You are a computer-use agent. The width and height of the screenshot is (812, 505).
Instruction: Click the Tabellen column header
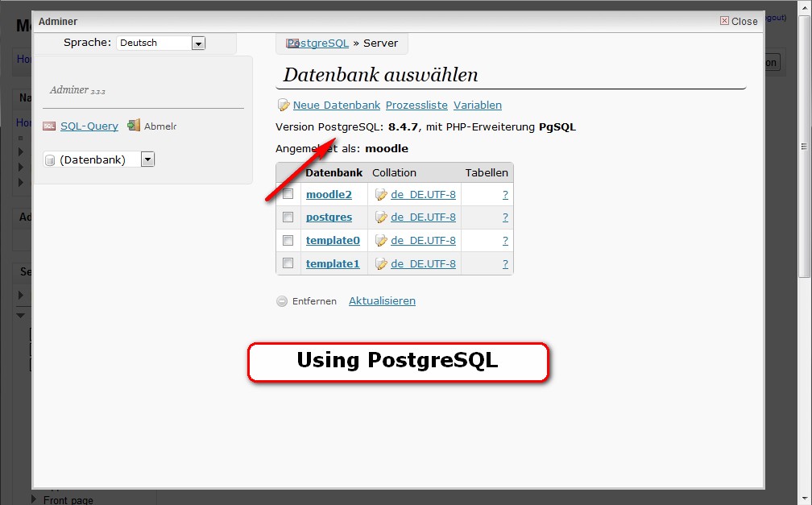pos(487,172)
